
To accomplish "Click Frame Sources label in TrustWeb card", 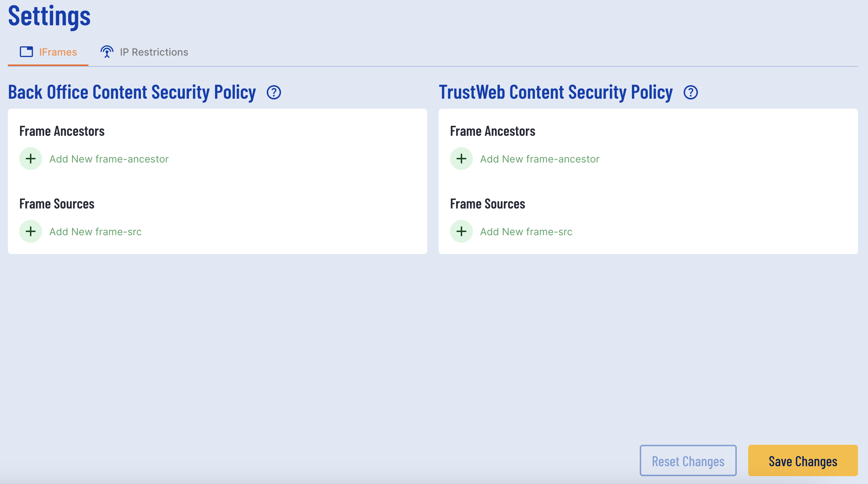I will click(488, 204).
